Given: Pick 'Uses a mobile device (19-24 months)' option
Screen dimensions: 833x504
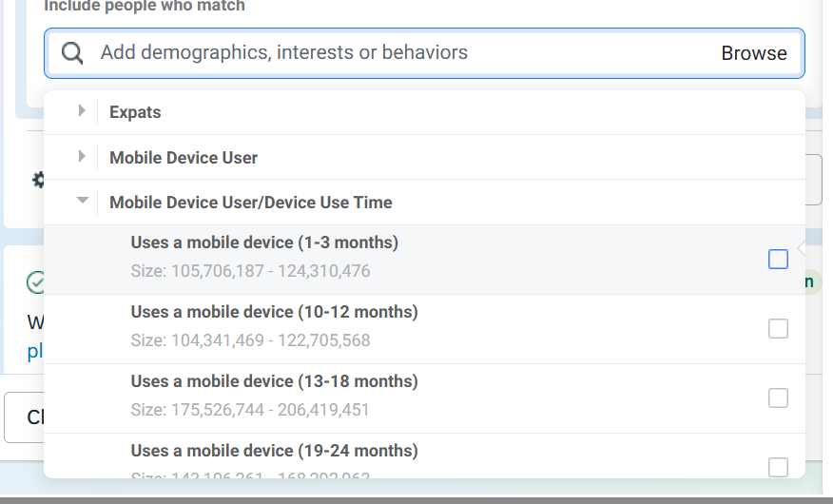Looking at the screenshot, I should (274, 451).
